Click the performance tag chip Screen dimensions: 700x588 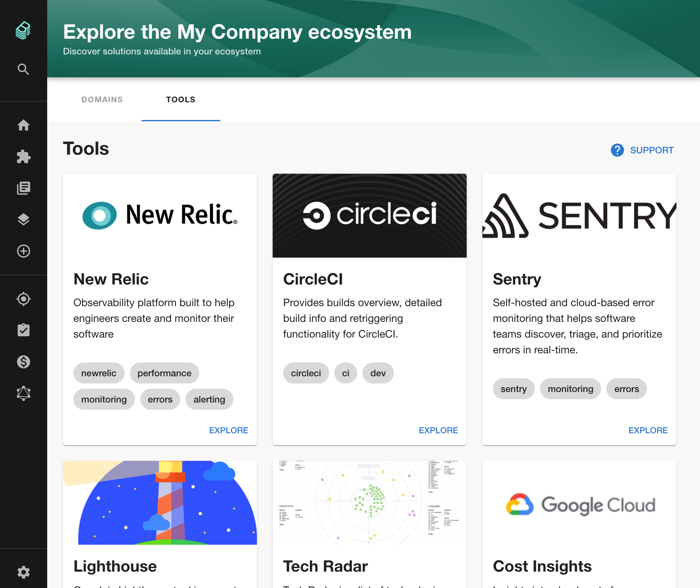pyautogui.click(x=164, y=373)
